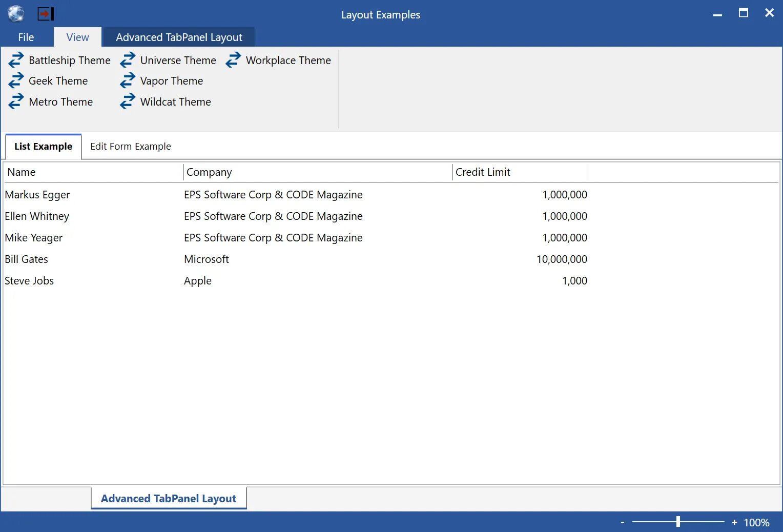The width and height of the screenshot is (783, 532).
Task: Click the Wildcat Theme swap-arrows icon
Action: [x=128, y=101]
